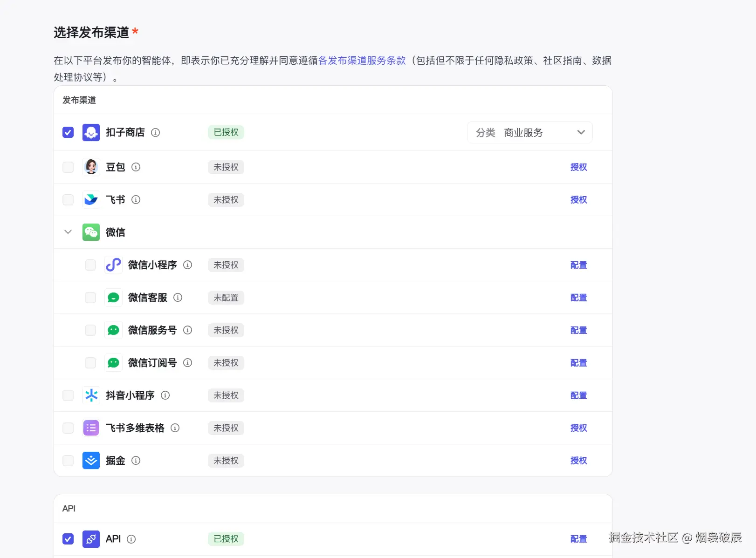Tick the 微信订阅号 checkbox

(90, 362)
